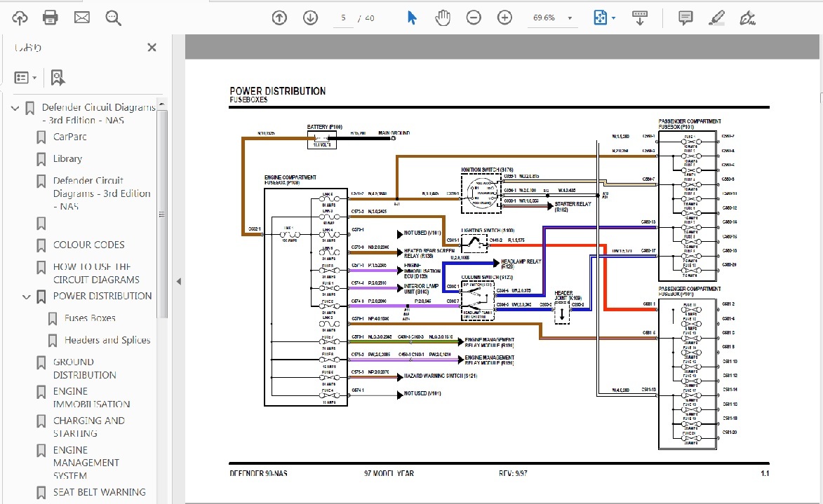The image size is (823, 504).
Task: Close the bookmarks panel
Action: [x=152, y=47]
